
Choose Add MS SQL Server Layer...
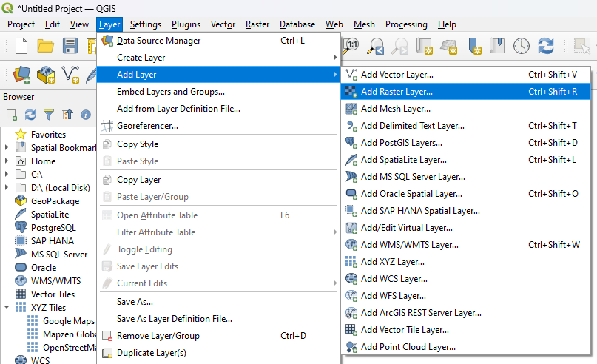[465, 177]
